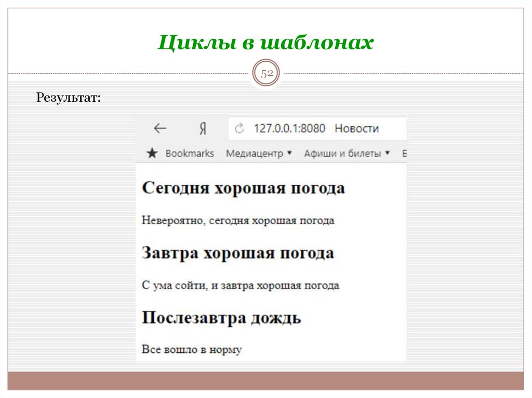Click the page reload icon in address bar
532x398 pixels.
point(240,128)
